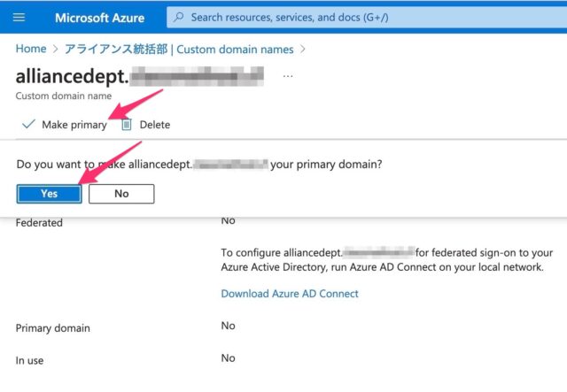The height and width of the screenshot is (392, 567).
Task: Click the Make primary checkmark icon
Action: pyautogui.click(x=28, y=124)
